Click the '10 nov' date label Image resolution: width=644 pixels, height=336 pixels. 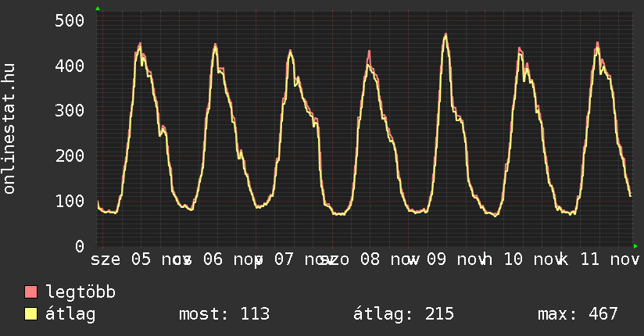pos(528,259)
